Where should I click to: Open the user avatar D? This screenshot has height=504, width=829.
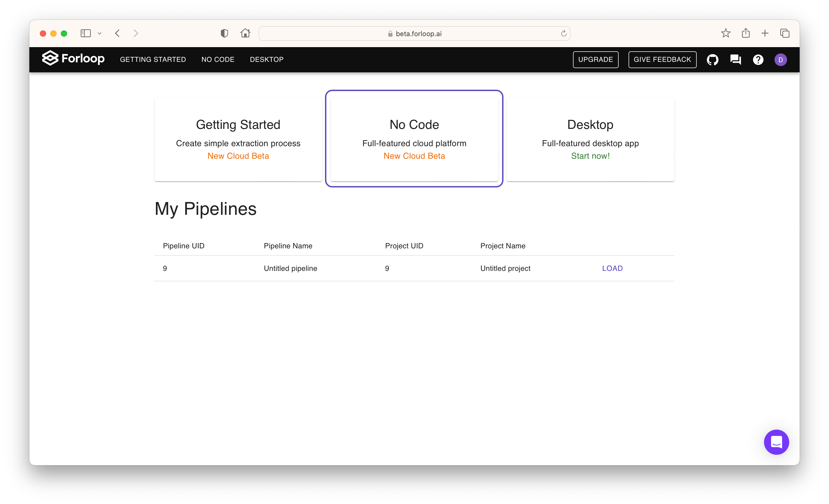781,60
